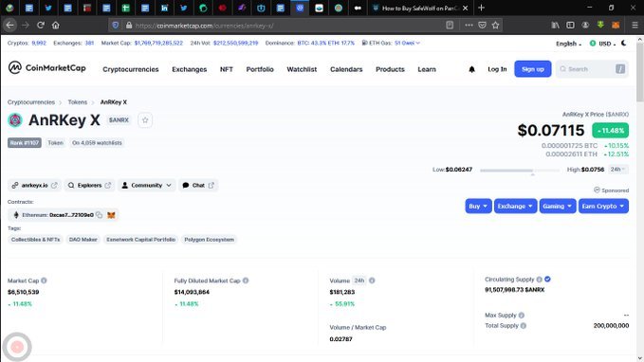Screen dimensions: 644x362
Task: Open Explorers link
Action: [89, 185]
